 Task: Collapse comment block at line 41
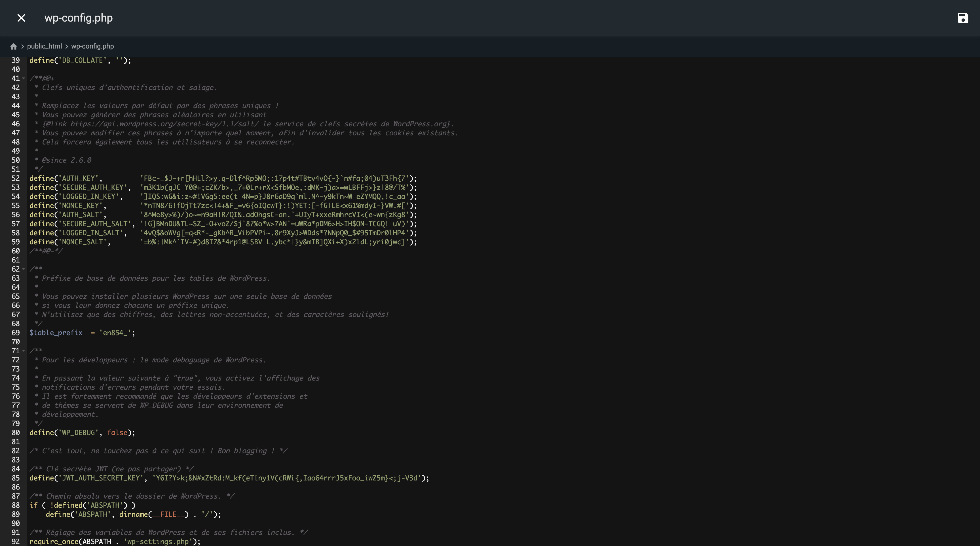24,78
